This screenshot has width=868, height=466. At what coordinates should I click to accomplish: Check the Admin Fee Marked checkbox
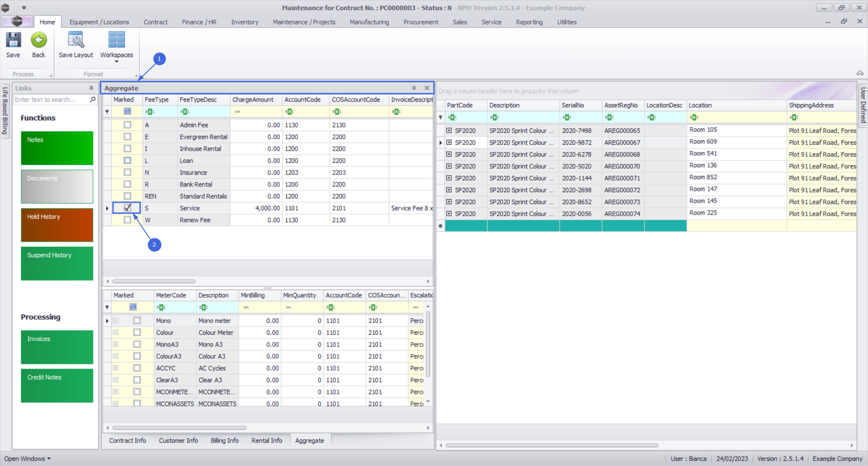point(127,125)
